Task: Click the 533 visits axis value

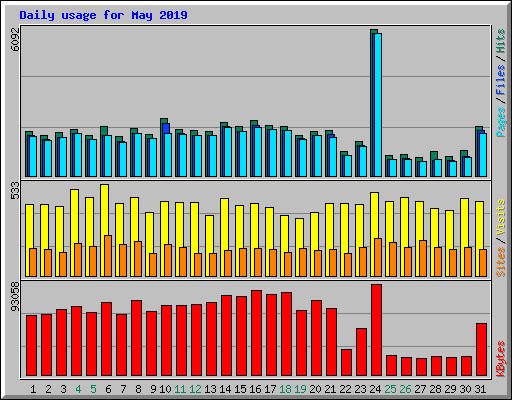Action: coord(15,190)
